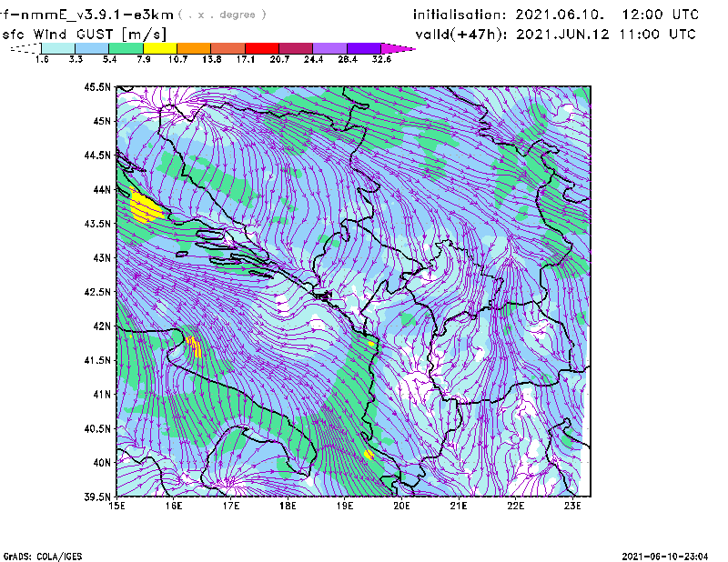Click the 23E longitude label
The image size is (728, 562).
pos(572,506)
